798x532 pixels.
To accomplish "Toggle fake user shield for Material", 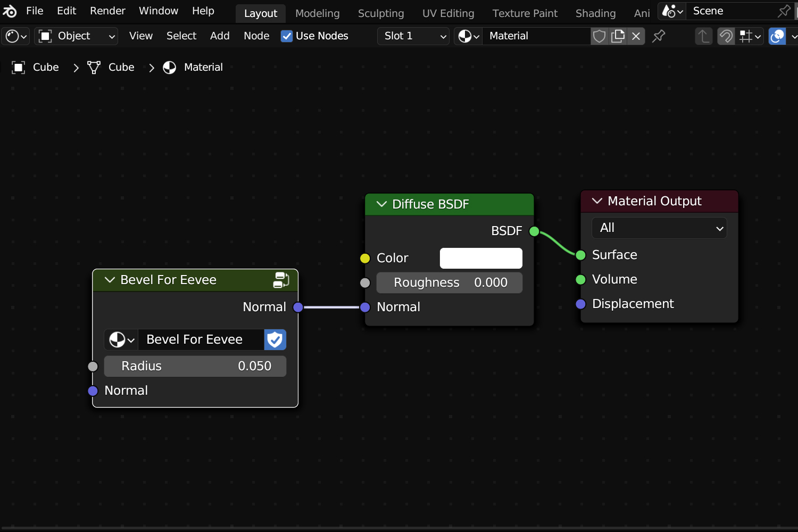I will [x=600, y=36].
